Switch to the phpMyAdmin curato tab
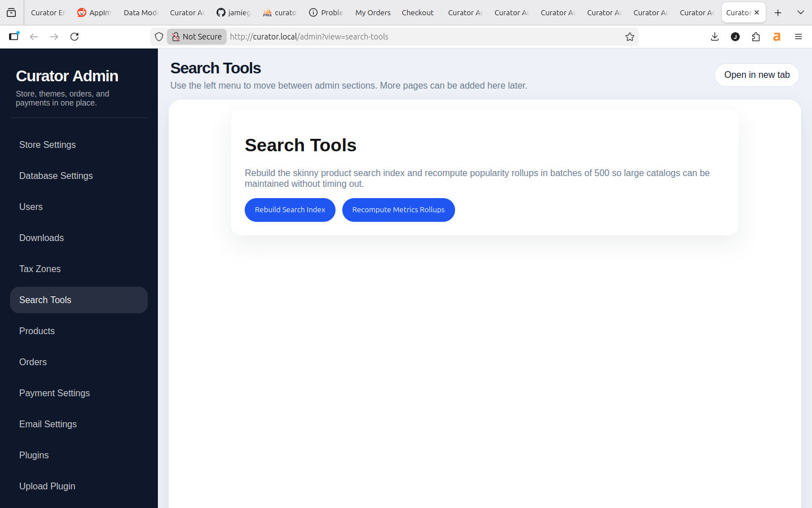This screenshot has height=508, width=812. click(x=280, y=12)
